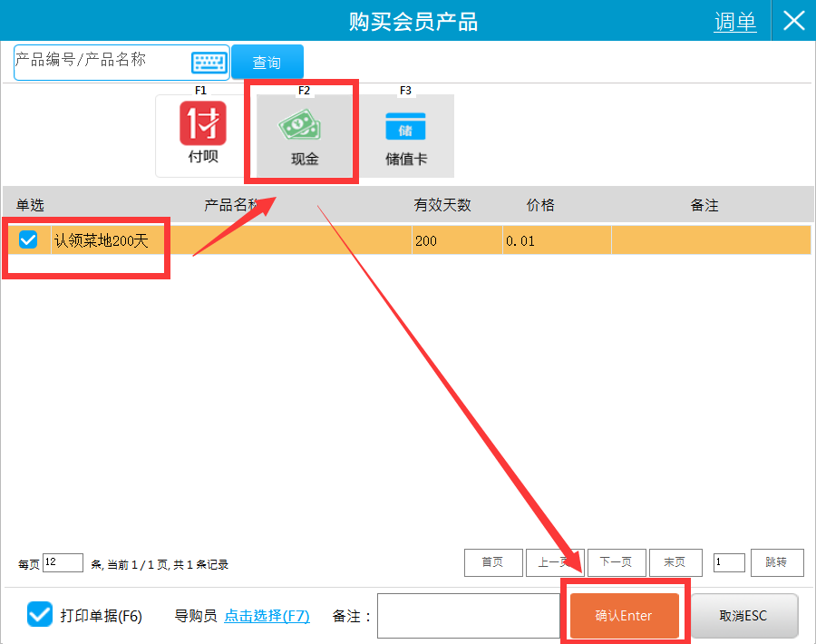
Task: Open the 调单 link in title bar
Action: pyautogui.click(x=734, y=22)
